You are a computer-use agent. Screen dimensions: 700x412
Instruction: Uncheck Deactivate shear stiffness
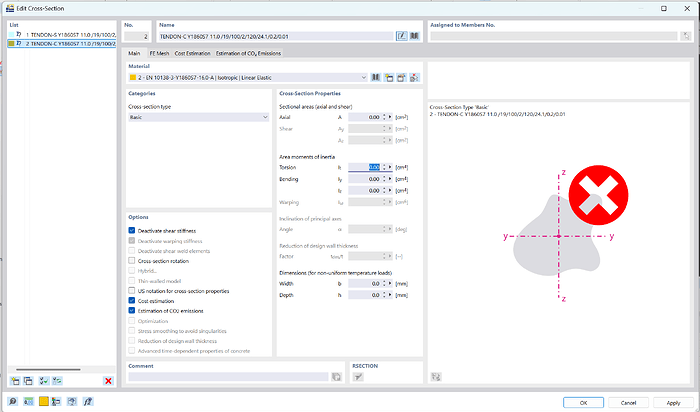tap(132, 230)
